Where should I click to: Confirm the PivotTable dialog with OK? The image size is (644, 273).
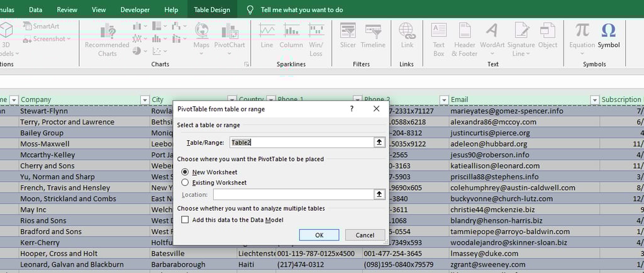click(x=319, y=235)
